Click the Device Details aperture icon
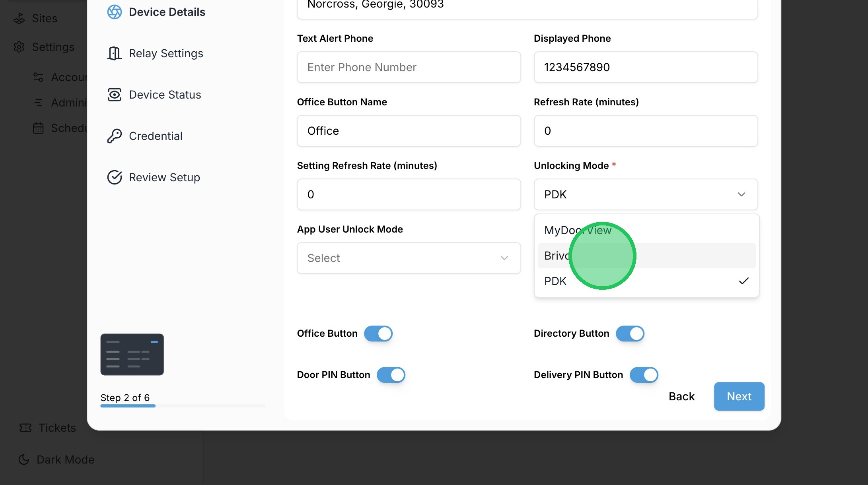The width and height of the screenshot is (868, 485). [115, 12]
